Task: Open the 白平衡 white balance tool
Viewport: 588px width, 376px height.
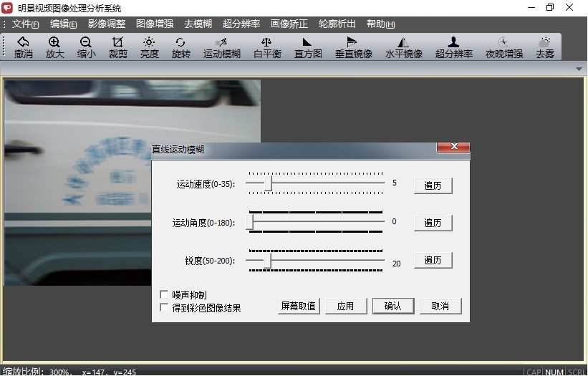Action: coord(266,47)
